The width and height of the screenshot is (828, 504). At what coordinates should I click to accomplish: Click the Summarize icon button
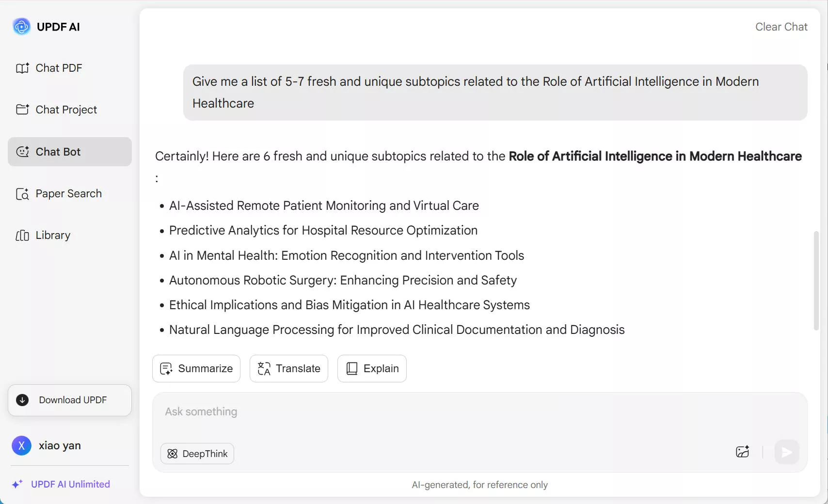(x=166, y=368)
